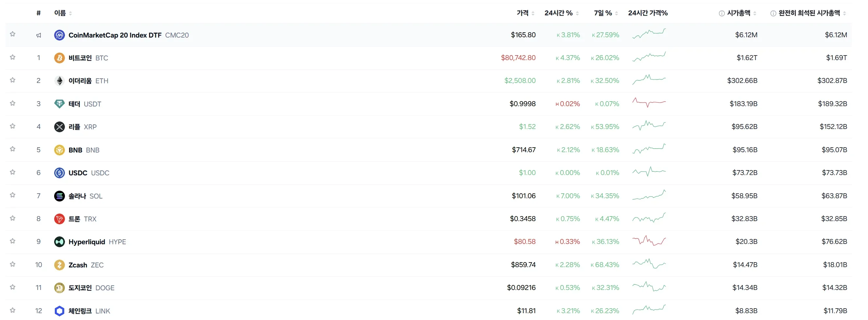Click the info icon beside 완전히 희석된 시가총액
The width and height of the screenshot is (868, 320).
(773, 13)
